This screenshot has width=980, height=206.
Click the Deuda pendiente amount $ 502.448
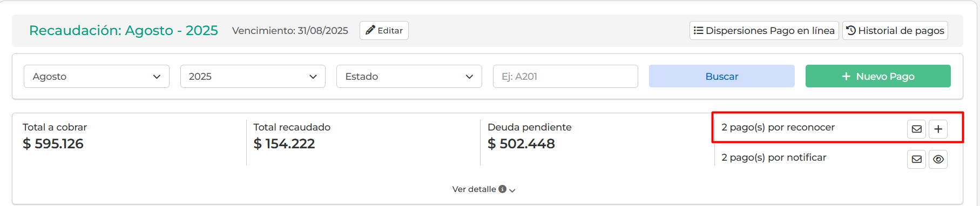coord(521,144)
